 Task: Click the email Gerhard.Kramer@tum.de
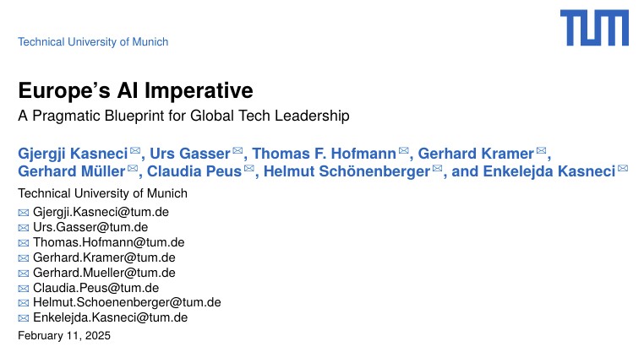pos(104,257)
